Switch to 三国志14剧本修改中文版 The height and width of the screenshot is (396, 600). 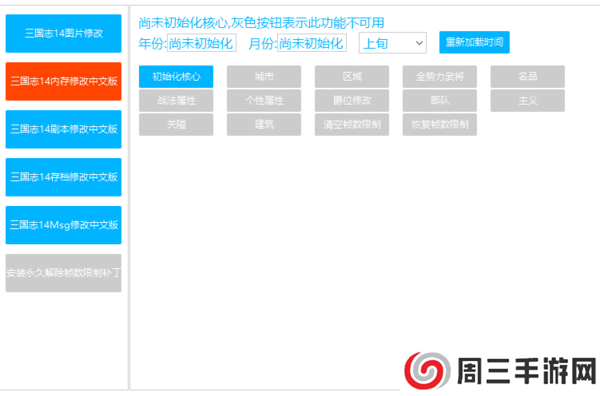coord(64,129)
